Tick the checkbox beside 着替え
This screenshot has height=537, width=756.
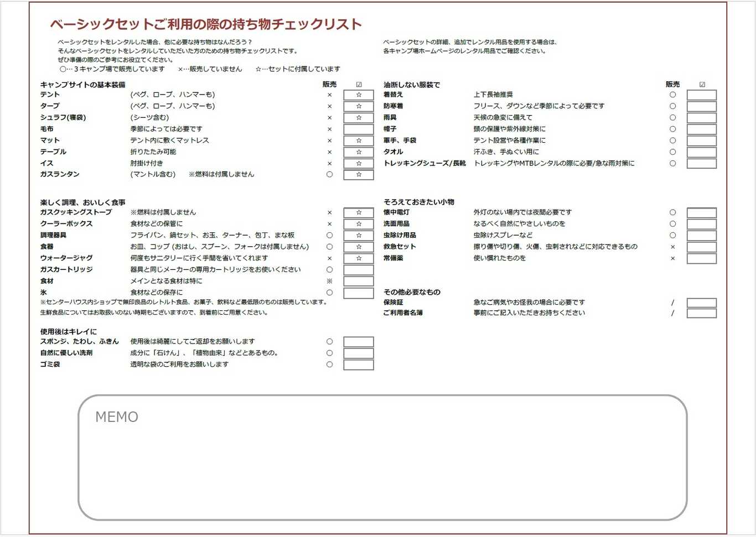click(x=701, y=95)
